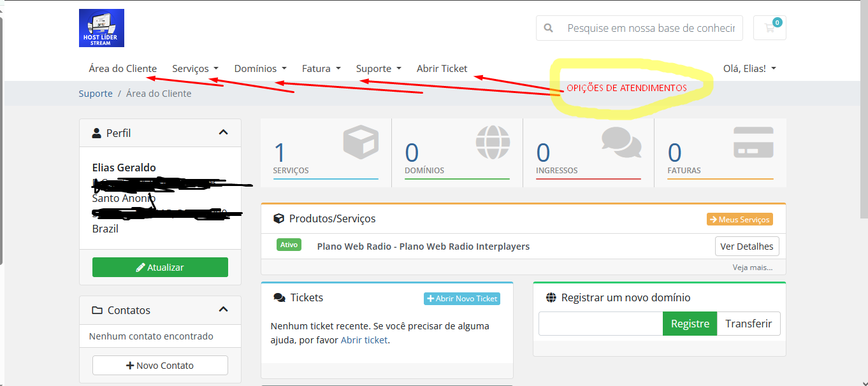This screenshot has height=386, width=868.
Task: Click the Abrir Novo Ticket button
Action: click(x=462, y=298)
